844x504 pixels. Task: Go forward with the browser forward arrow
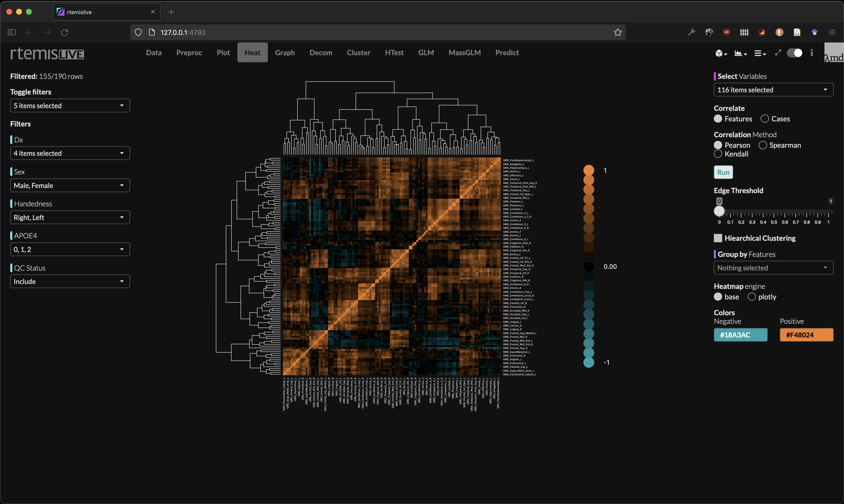pos(47,32)
